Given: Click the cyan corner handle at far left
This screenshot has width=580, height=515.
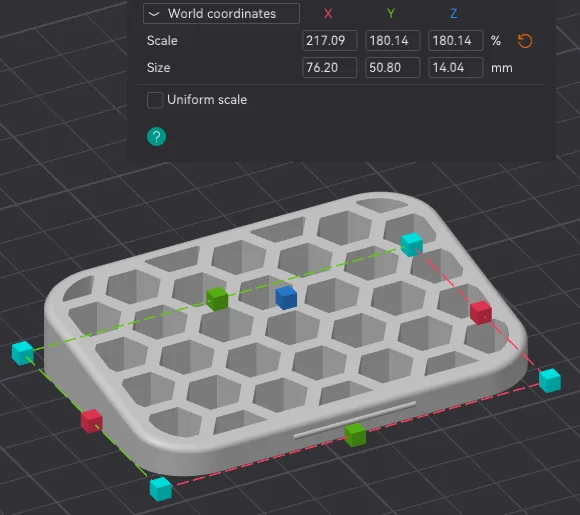Looking at the screenshot, I should coord(23,353).
